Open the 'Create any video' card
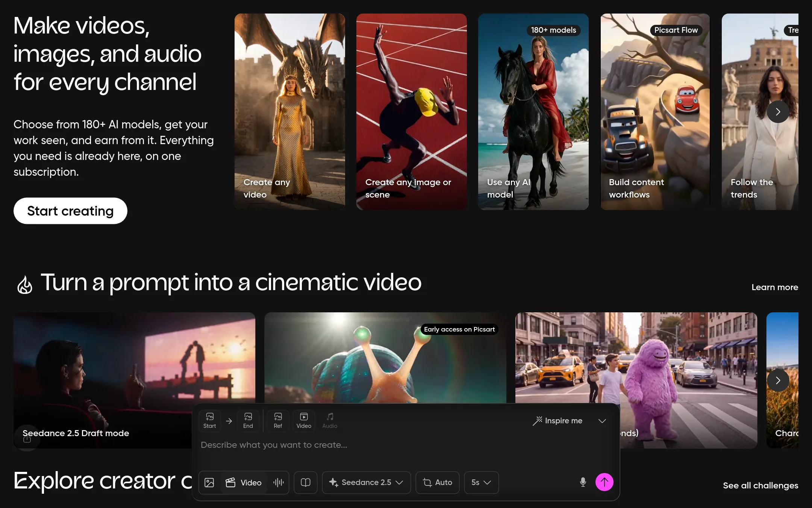The image size is (812, 508). 290,112
